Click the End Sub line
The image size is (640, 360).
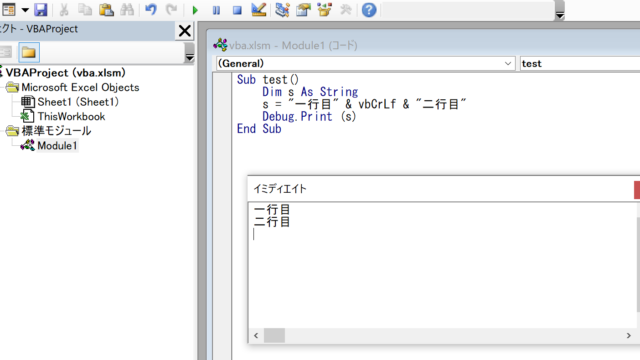tap(259, 129)
